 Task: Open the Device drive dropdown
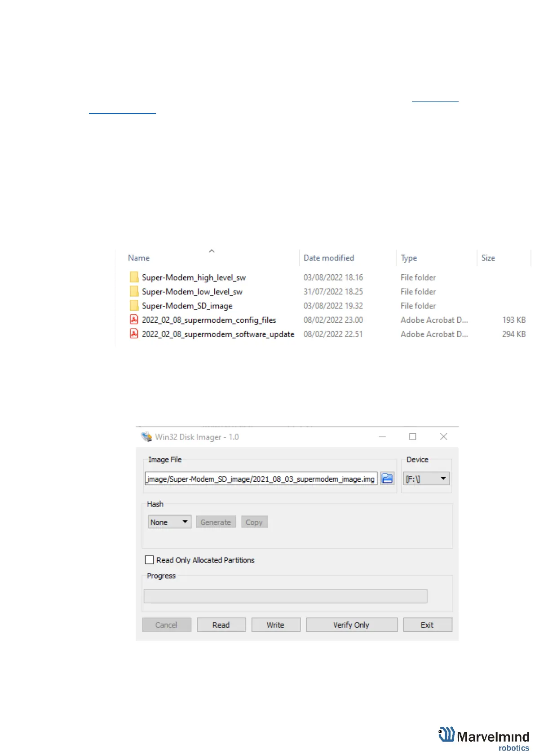tap(426, 479)
